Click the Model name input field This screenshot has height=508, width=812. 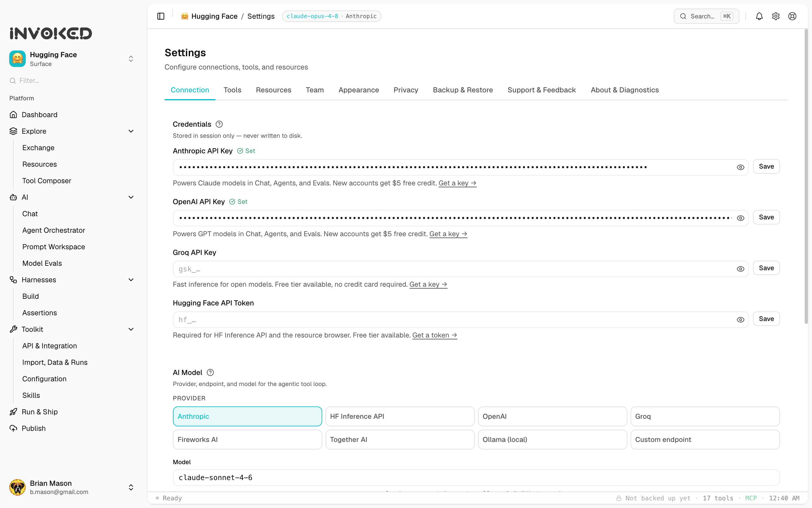pos(476,478)
